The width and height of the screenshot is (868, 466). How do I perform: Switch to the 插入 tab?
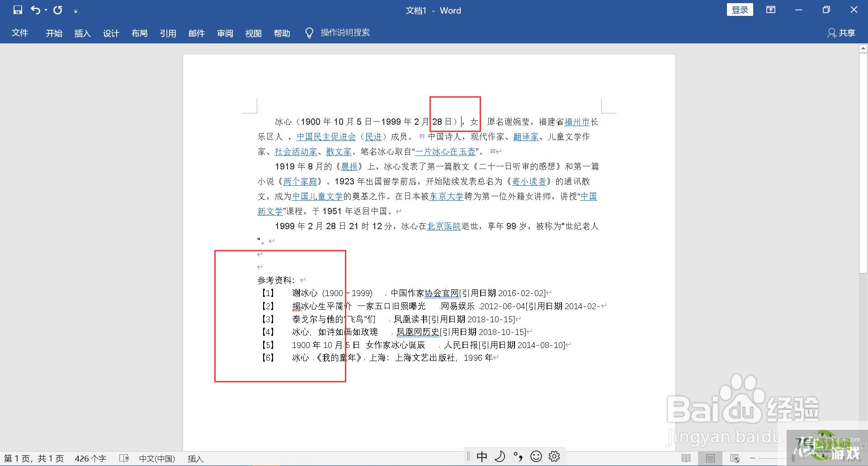pyautogui.click(x=82, y=33)
